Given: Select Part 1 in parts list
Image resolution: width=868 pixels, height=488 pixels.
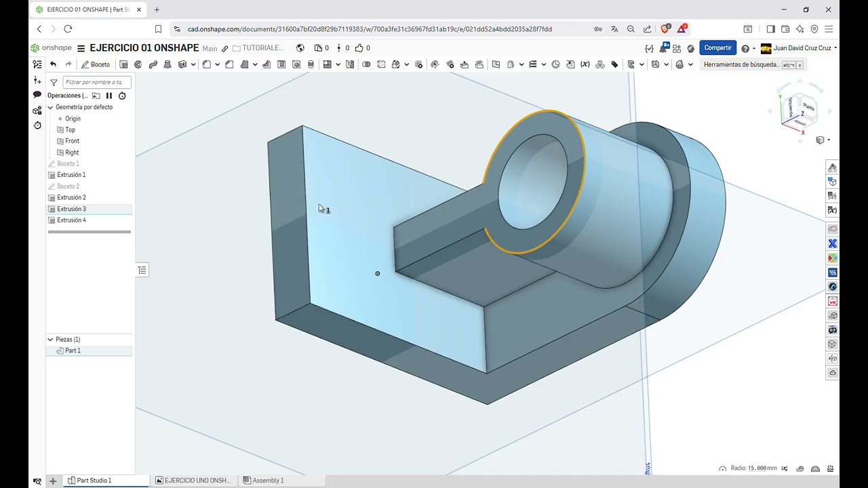Looking at the screenshot, I should click(73, 350).
